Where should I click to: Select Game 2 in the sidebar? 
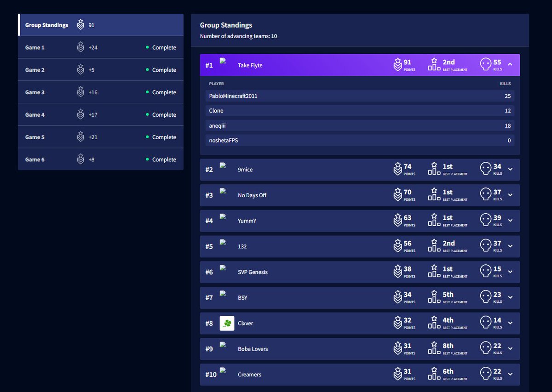point(101,70)
